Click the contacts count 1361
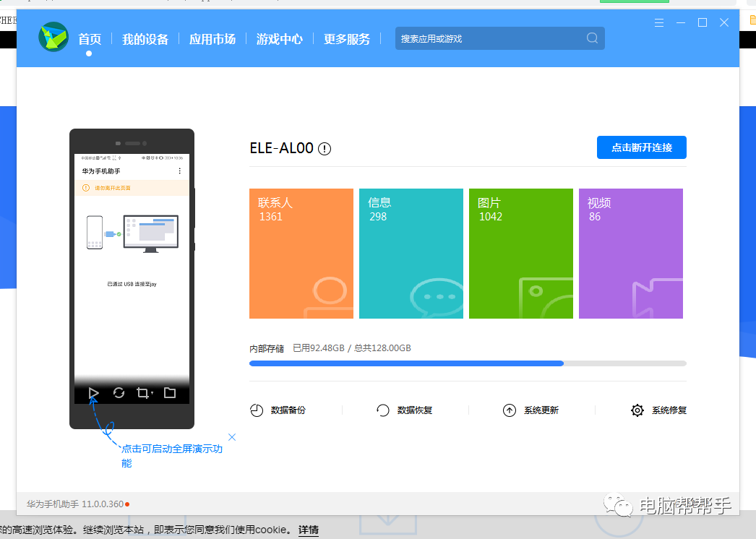The width and height of the screenshot is (756, 539). [x=270, y=217]
